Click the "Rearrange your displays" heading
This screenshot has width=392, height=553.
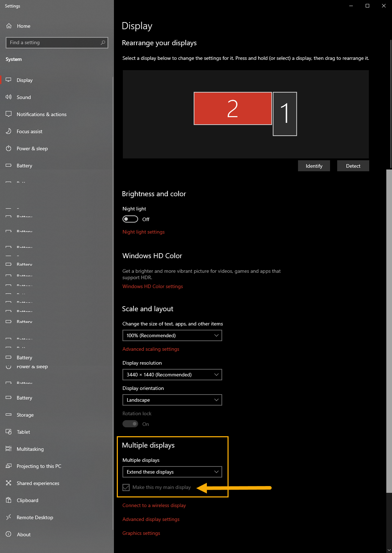click(x=159, y=43)
